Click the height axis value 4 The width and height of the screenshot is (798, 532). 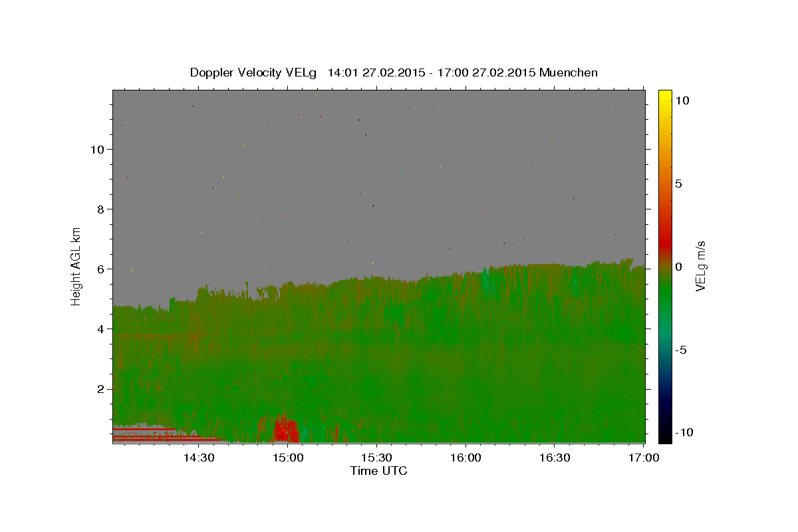tap(100, 329)
